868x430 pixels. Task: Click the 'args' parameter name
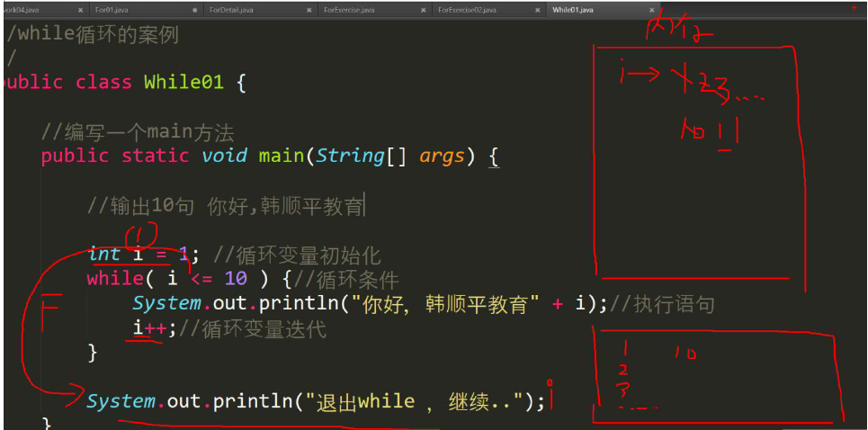442,157
